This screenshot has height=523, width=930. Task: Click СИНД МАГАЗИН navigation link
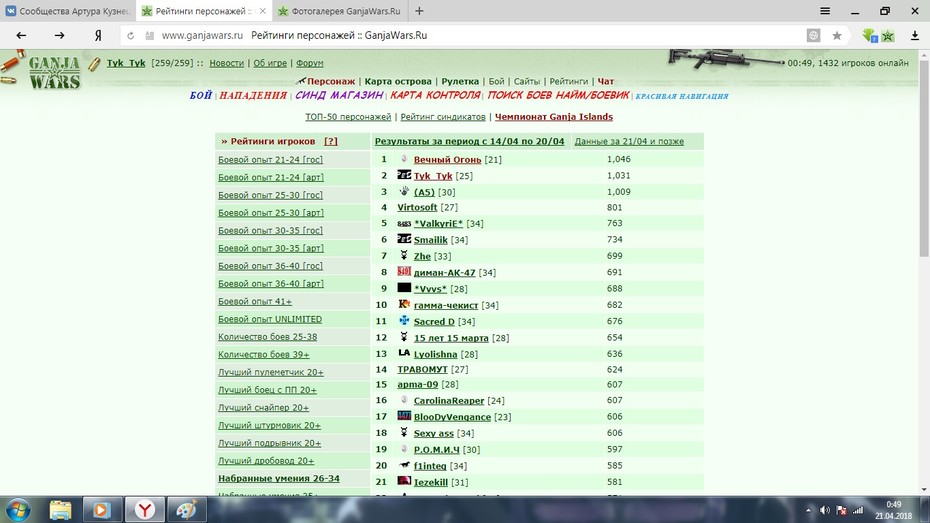point(339,95)
